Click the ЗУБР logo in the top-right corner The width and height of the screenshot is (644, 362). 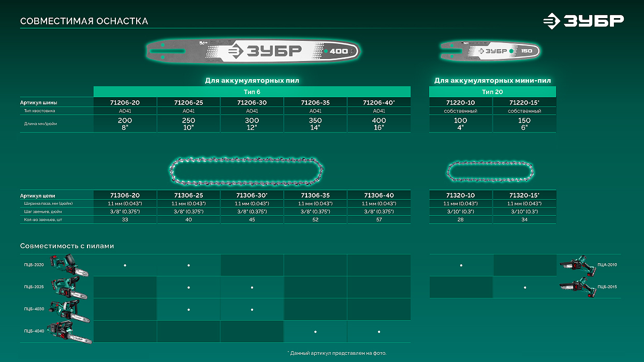[x=583, y=21]
